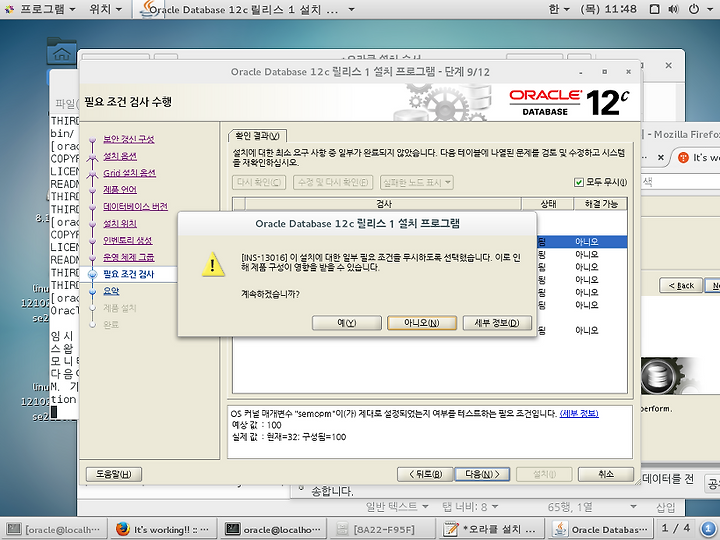Click the 뒤로(B) back button
The height and width of the screenshot is (540, 720).
tap(425, 474)
